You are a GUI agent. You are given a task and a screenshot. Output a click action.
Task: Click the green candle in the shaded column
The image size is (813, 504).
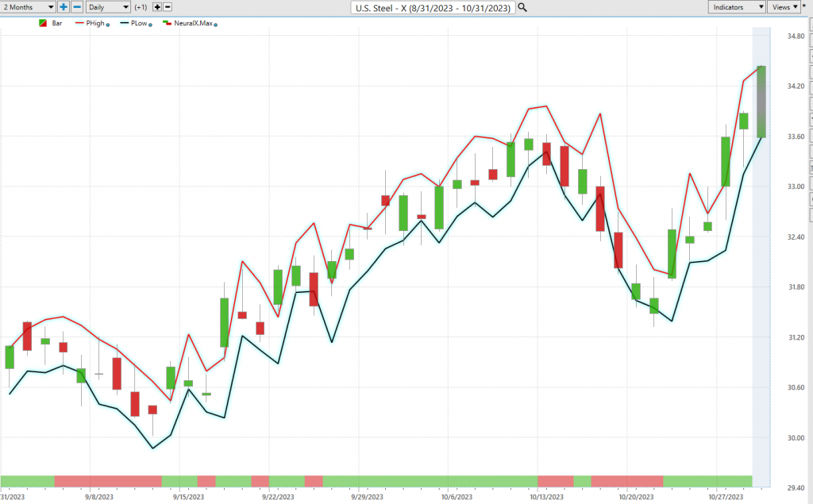pos(761,102)
